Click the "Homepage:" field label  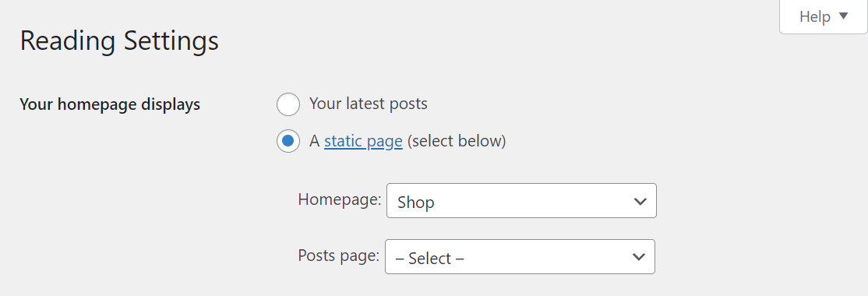pyautogui.click(x=340, y=199)
